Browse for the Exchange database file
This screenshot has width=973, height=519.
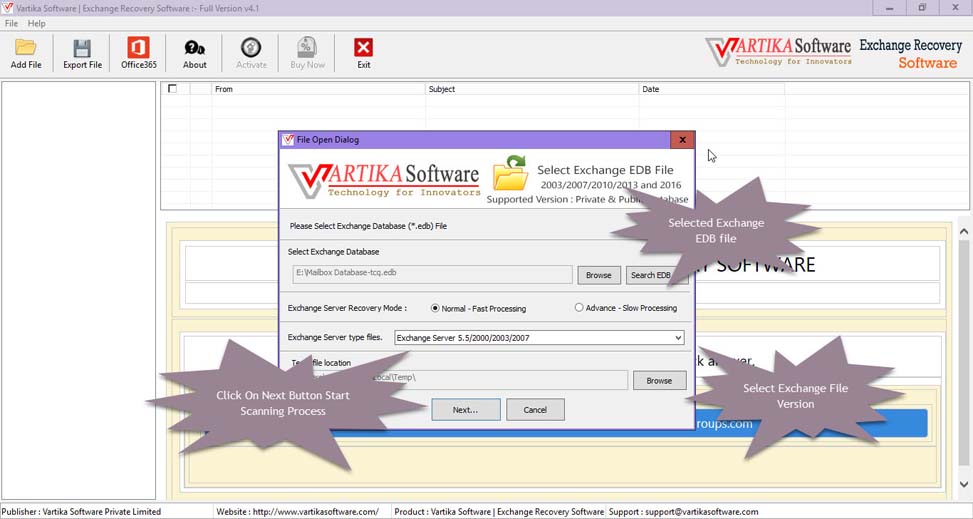pos(599,275)
